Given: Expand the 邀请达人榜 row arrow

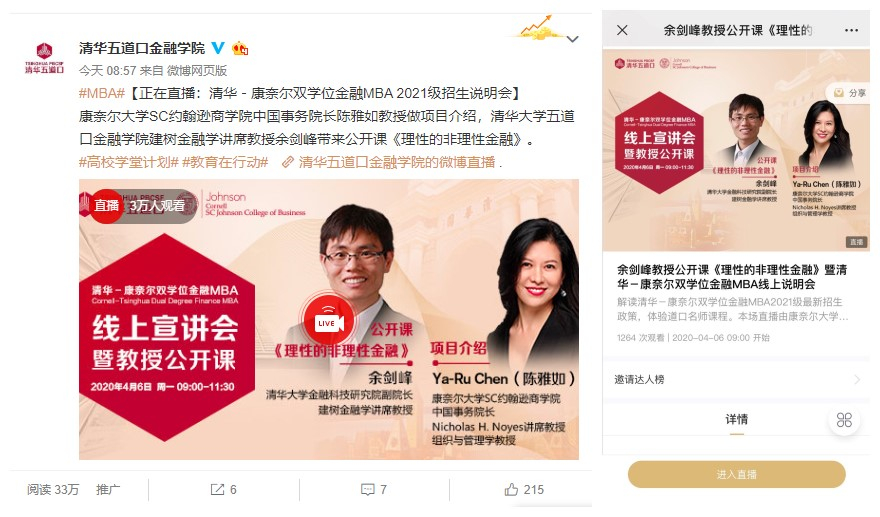Looking at the screenshot, I should 856,379.
